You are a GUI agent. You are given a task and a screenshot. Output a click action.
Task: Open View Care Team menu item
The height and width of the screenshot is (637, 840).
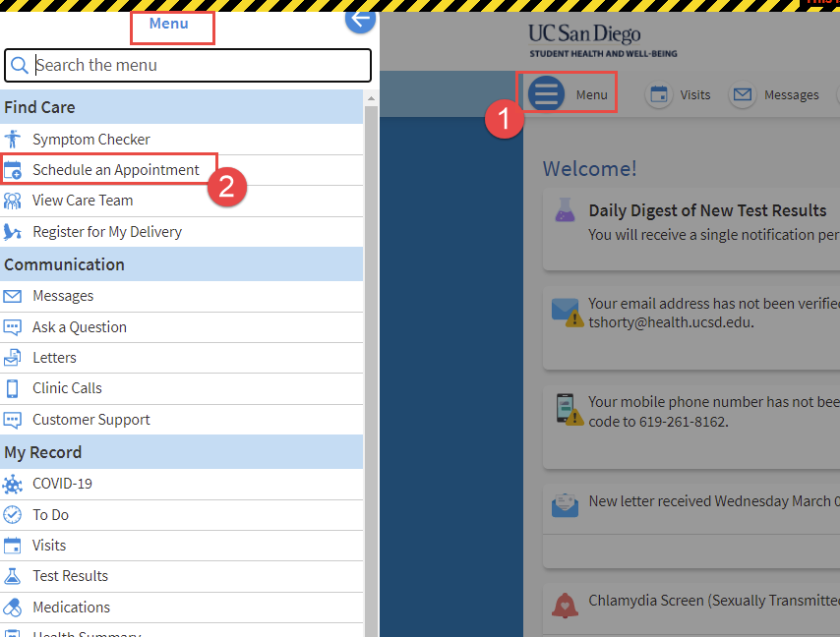(182, 201)
